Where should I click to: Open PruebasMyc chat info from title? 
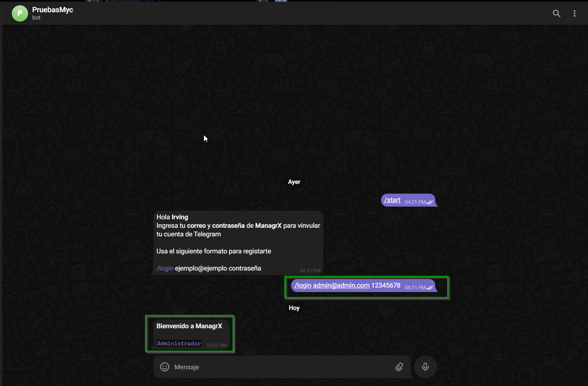[53, 10]
